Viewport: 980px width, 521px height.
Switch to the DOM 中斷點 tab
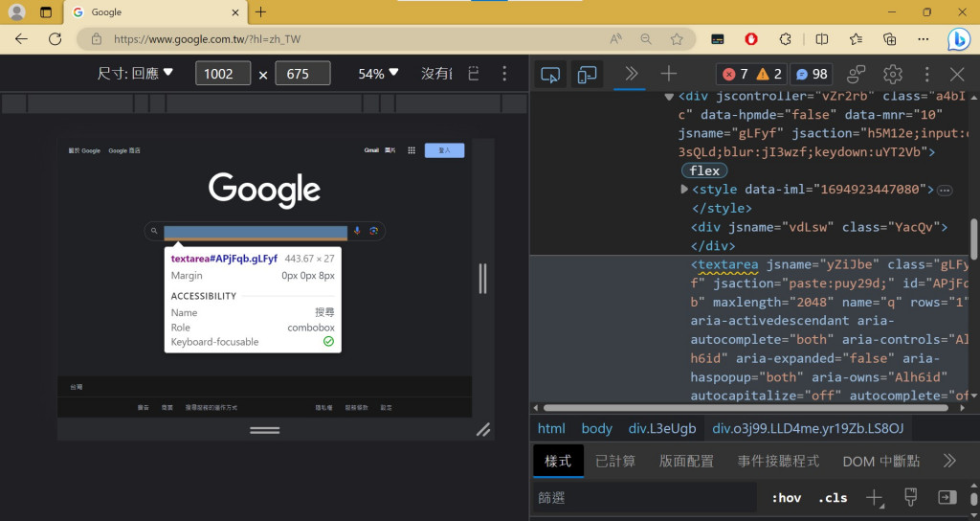[881, 462]
